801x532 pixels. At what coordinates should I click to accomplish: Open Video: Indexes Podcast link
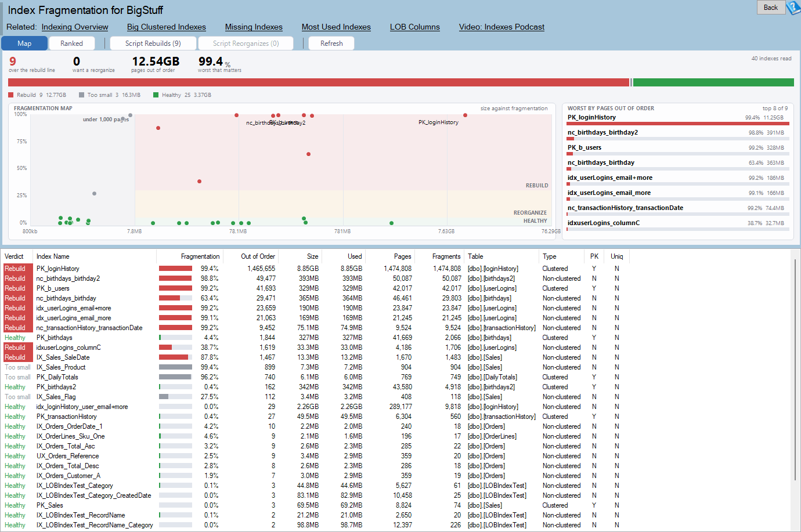click(501, 27)
